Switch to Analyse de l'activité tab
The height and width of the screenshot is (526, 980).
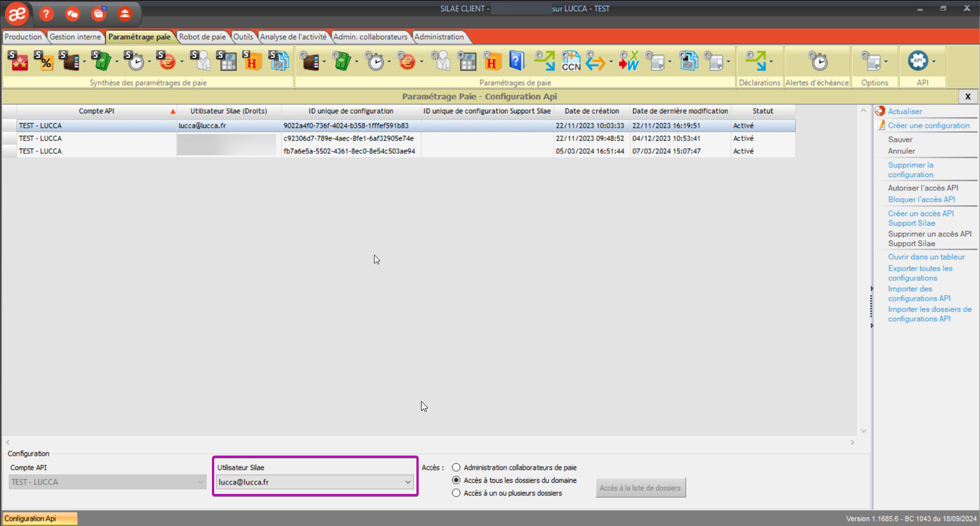tap(293, 37)
